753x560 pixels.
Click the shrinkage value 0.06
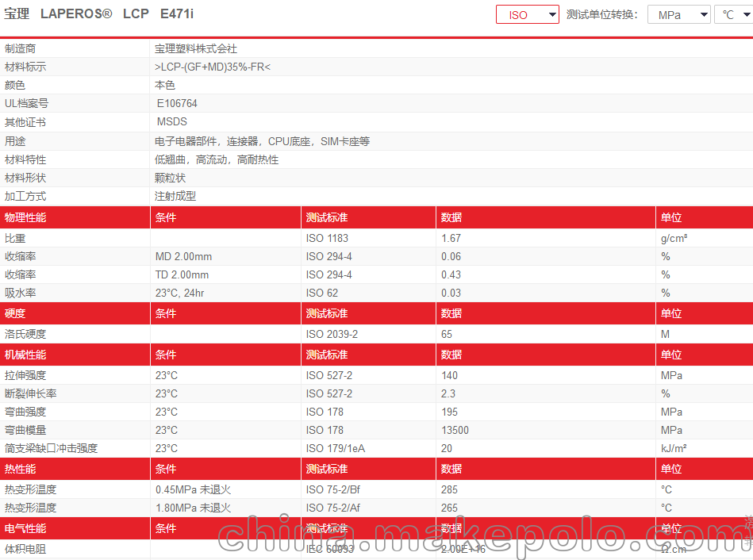pyautogui.click(x=451, y=256)
